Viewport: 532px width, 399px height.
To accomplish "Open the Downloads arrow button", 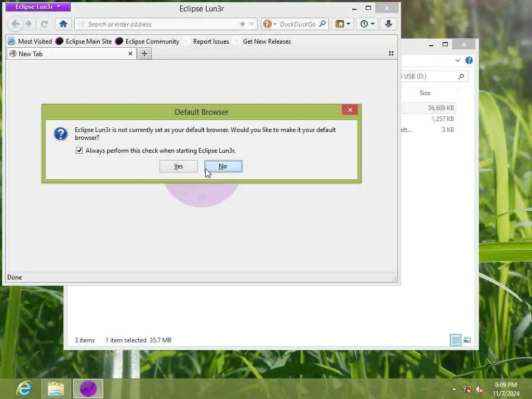I will tap(389, 24).
